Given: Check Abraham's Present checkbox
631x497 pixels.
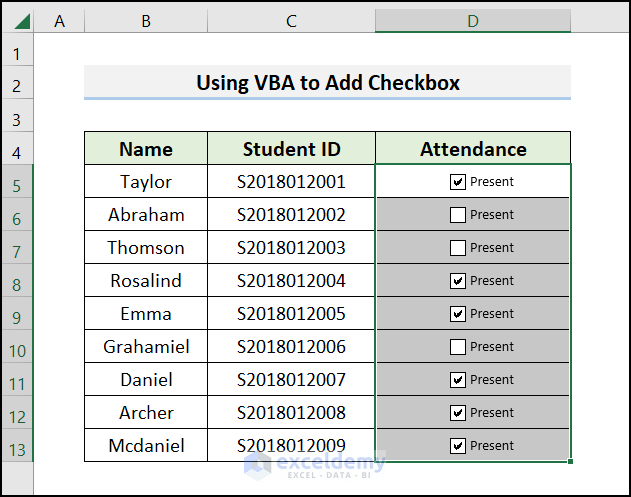Looking at the screenshot, I should (x=458, y=215).
